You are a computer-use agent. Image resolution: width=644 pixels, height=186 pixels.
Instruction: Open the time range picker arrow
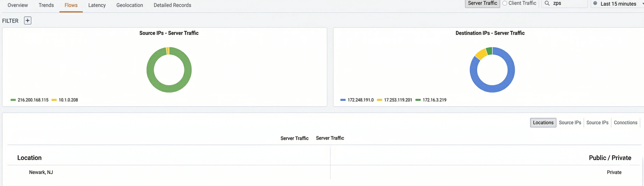coord(642,4)
